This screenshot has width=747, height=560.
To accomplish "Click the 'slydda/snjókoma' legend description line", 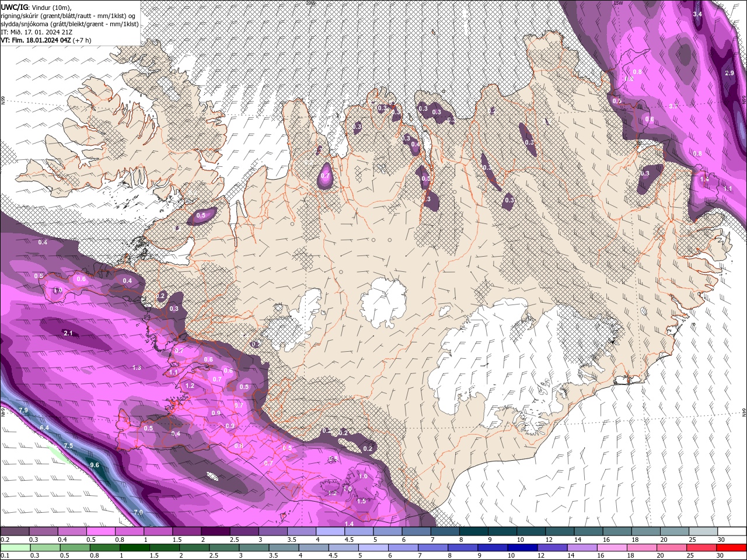I will point(69,24).
